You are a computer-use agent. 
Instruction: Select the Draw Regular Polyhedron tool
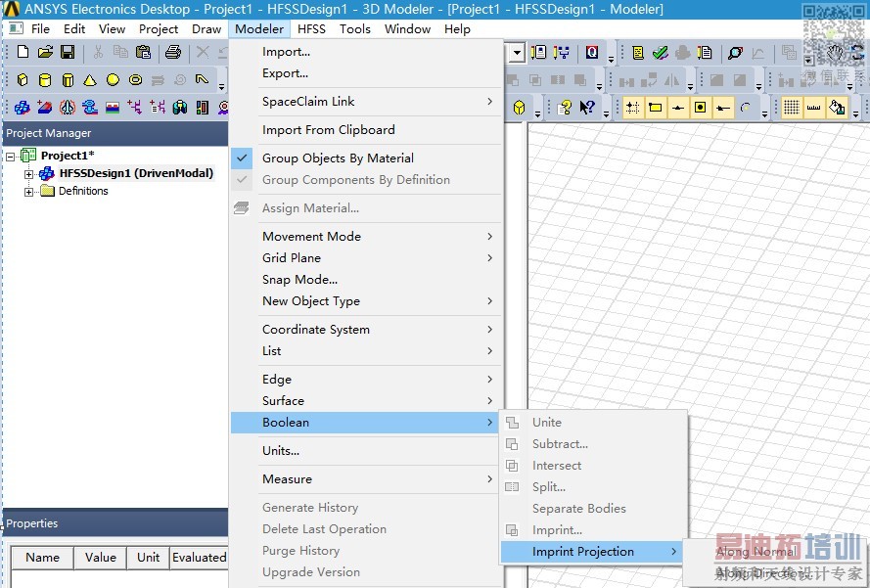68,80
